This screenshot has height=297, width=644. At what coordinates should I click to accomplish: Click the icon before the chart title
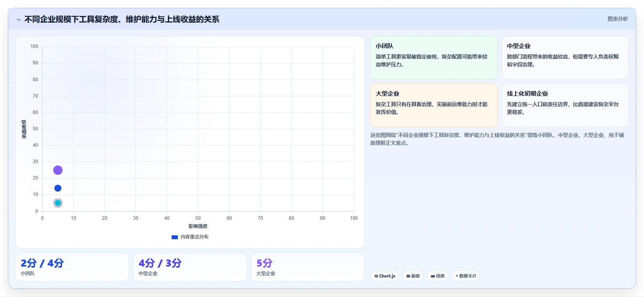coord(18,20)
